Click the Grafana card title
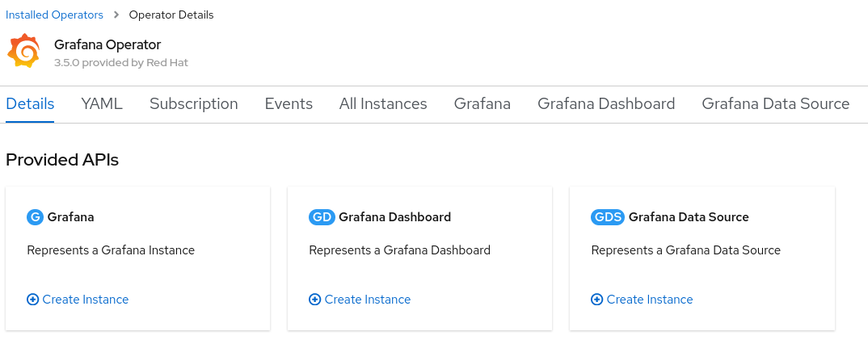Image resolution: width=868 pixels, height=344 pixels. [71, 216]
